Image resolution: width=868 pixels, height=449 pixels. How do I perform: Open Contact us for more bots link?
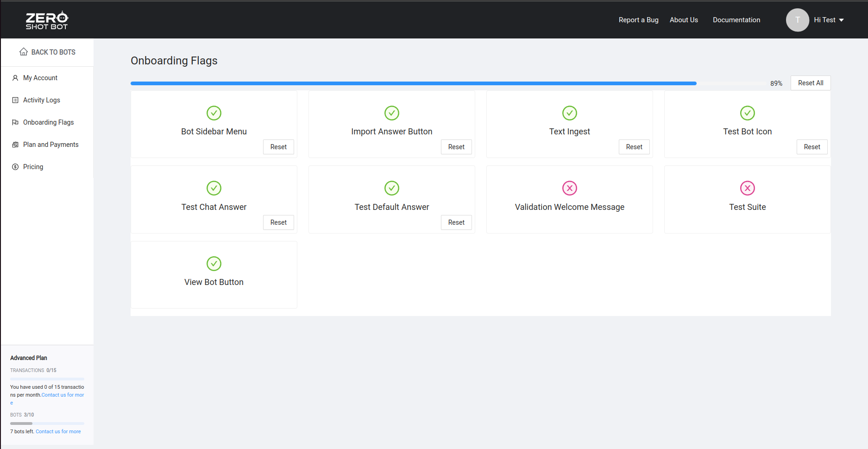tap(58, 431)
